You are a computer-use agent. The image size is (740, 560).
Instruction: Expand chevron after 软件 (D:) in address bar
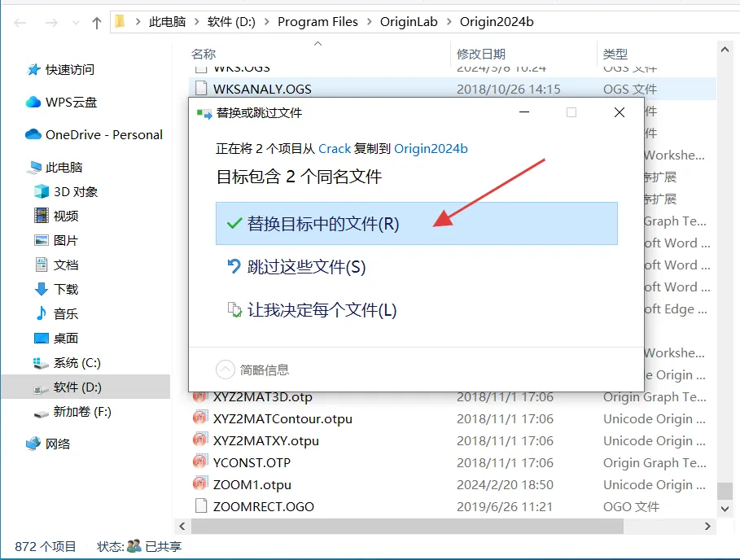tap(267, 22)
